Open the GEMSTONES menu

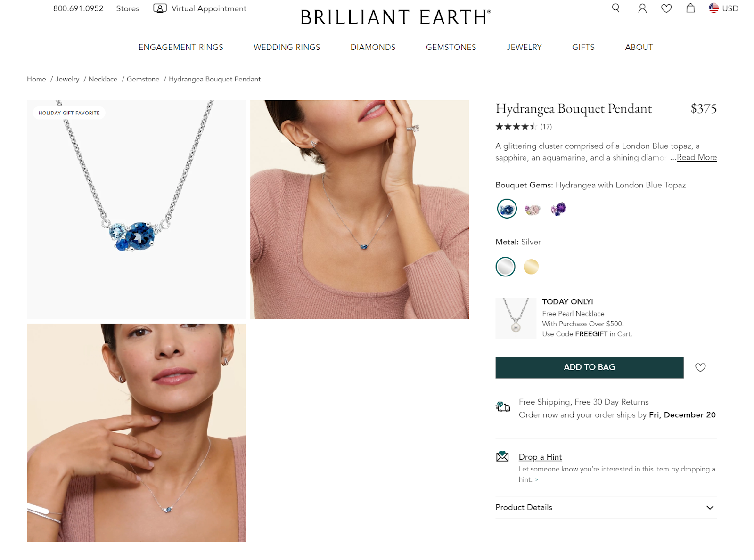click(x=451, y=47)
